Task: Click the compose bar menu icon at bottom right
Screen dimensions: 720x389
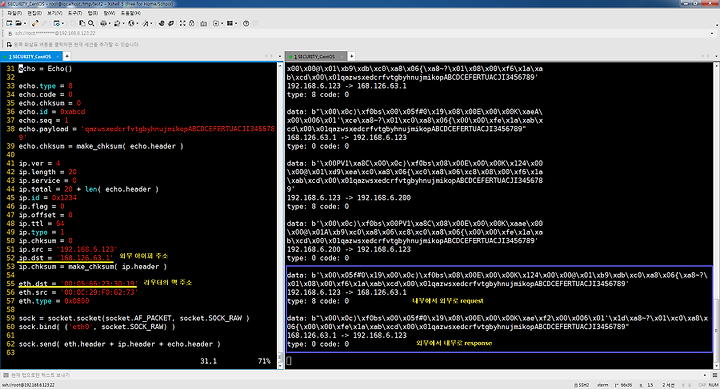Action: pos(714,375)
